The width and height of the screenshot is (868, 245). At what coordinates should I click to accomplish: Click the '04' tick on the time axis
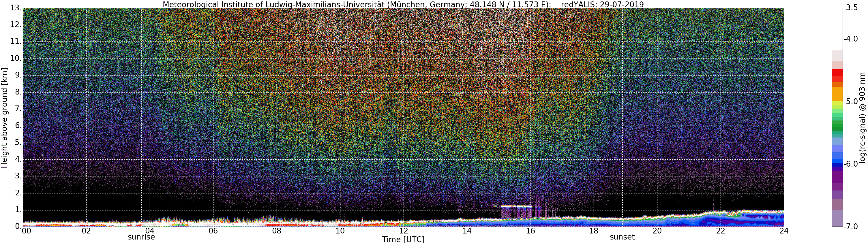[150, 231]
